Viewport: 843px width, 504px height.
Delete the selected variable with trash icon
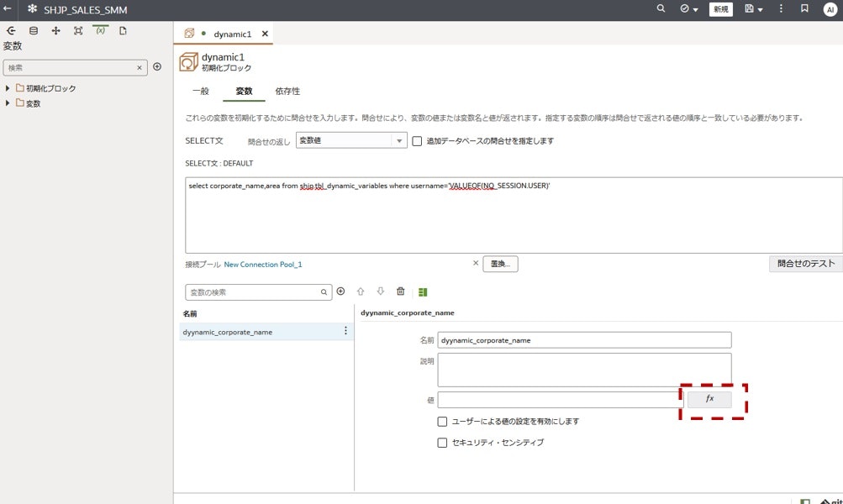point(401,291)
